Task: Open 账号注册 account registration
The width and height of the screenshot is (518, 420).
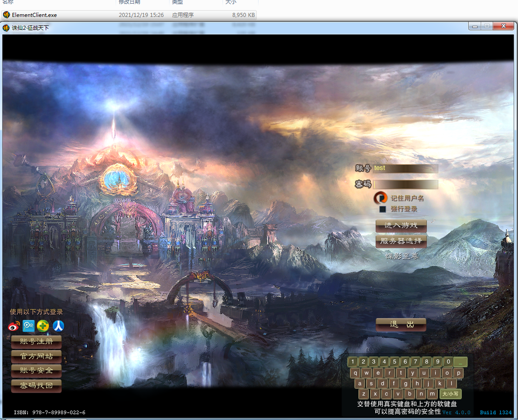Action: click(36, 342)
